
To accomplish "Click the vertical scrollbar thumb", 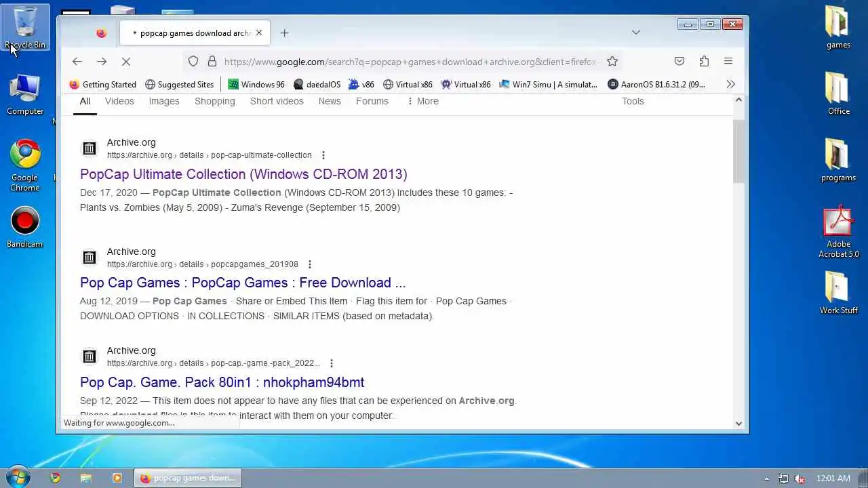I will [x=738, y=151].
